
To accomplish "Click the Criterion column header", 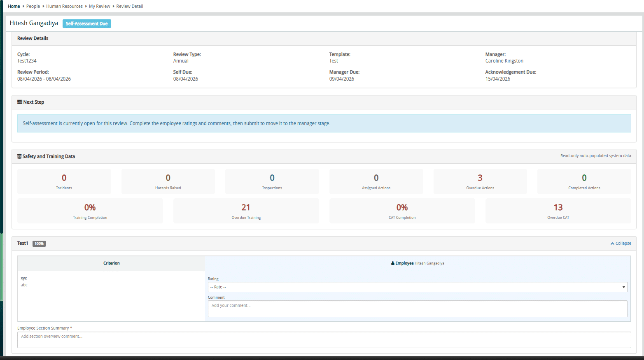I will click(x=112, y=263).
